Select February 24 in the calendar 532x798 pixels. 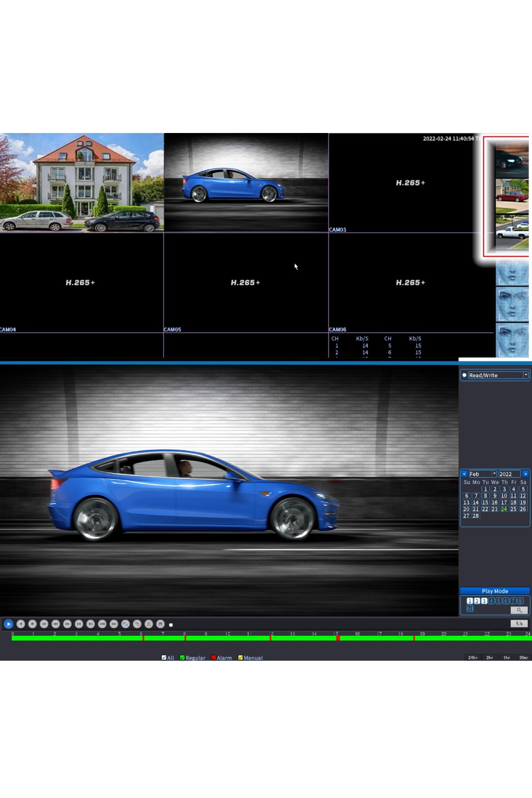coord(504,509)
